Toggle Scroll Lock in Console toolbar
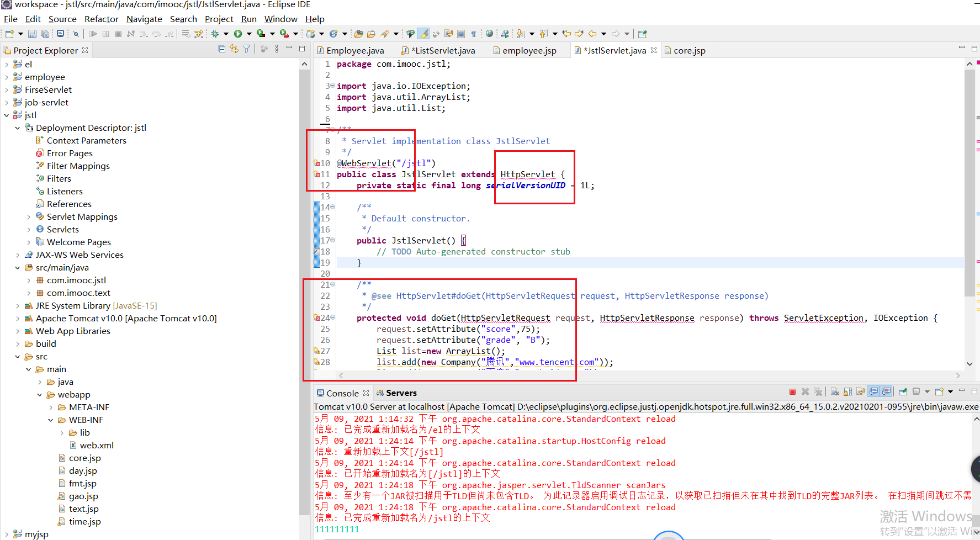980x540 pixels. [847, 392]
